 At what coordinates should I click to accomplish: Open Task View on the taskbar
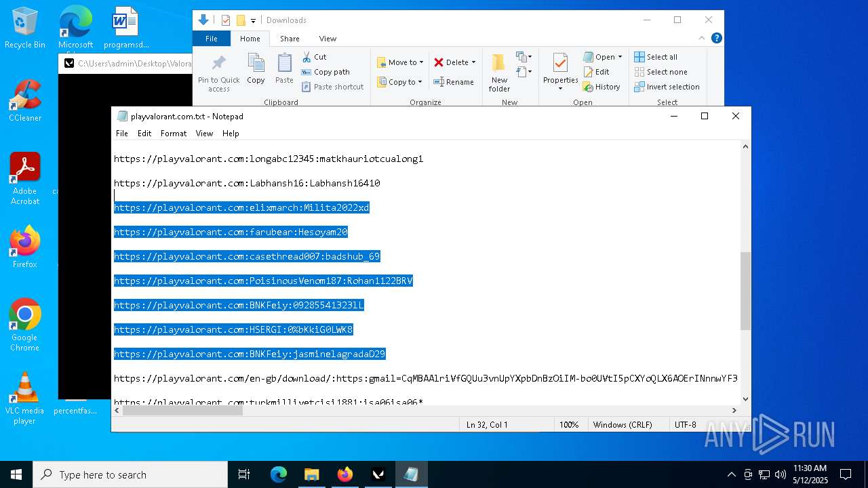244,474
